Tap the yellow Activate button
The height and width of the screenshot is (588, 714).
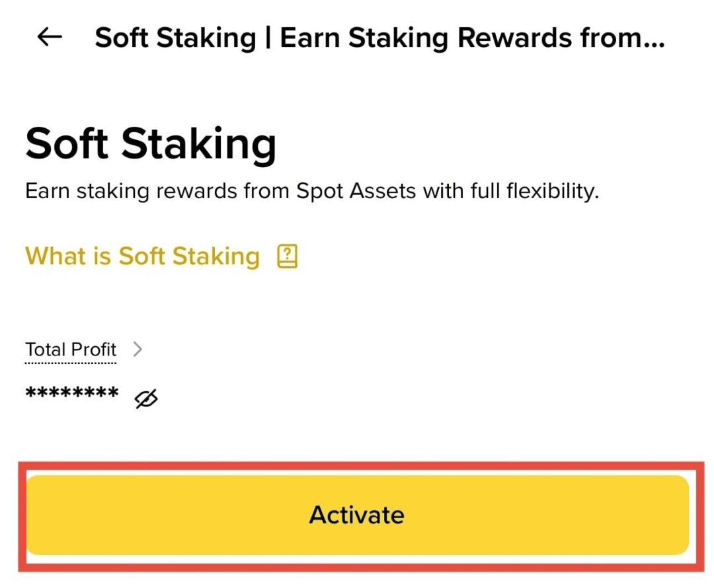(x=357, y=515)
